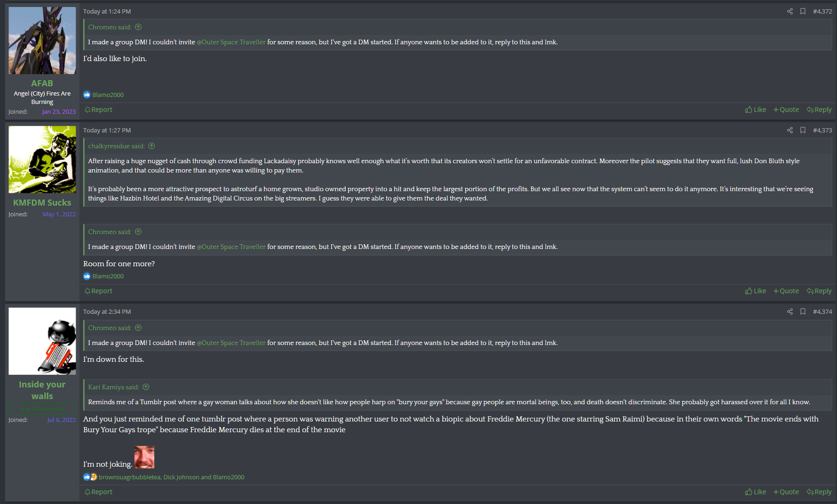Like the post by AFAB
837x504 pixels.
point(755,110)
